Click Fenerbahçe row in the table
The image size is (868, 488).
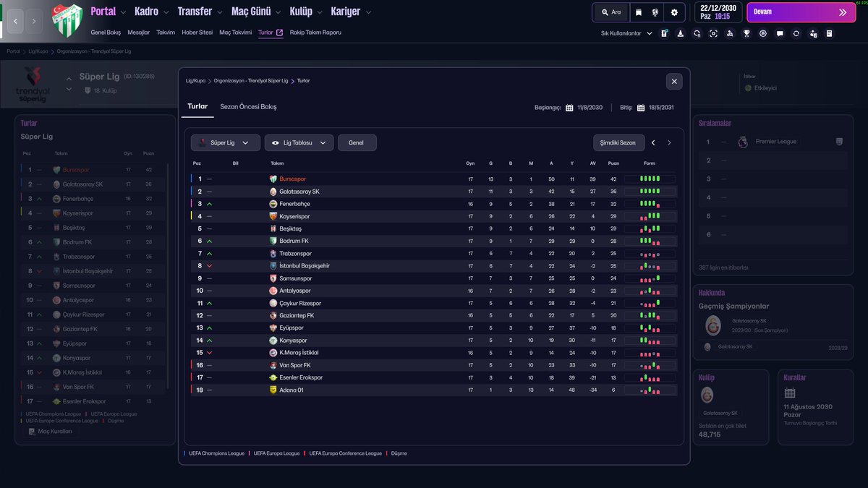pos(434,204)
